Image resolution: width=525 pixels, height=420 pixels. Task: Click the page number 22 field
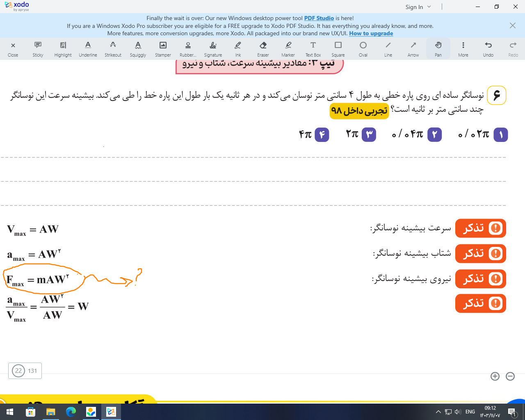18,371
